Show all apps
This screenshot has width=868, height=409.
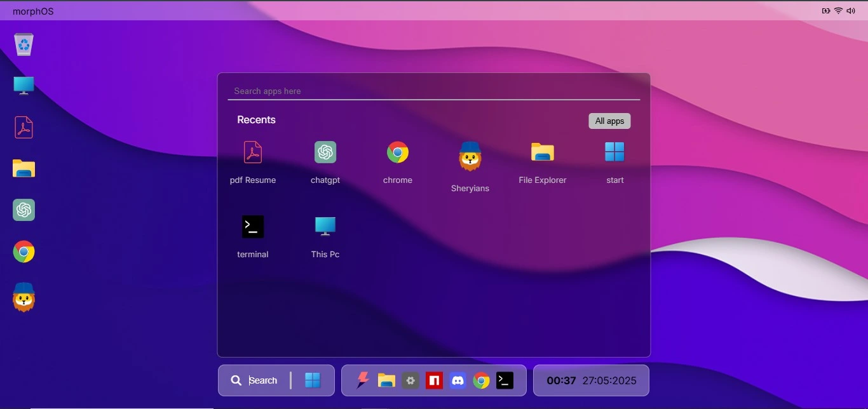pos(609,121)
